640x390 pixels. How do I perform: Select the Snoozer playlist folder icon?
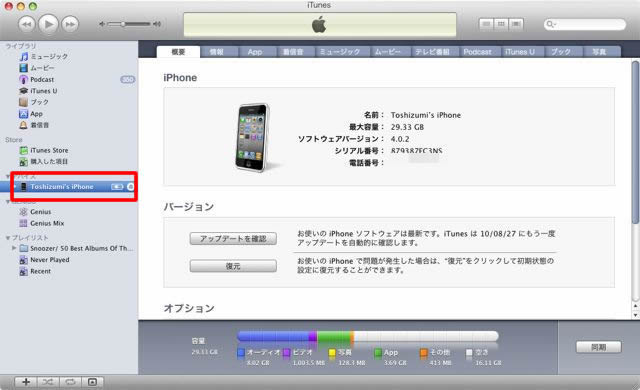tap(24, 248)
